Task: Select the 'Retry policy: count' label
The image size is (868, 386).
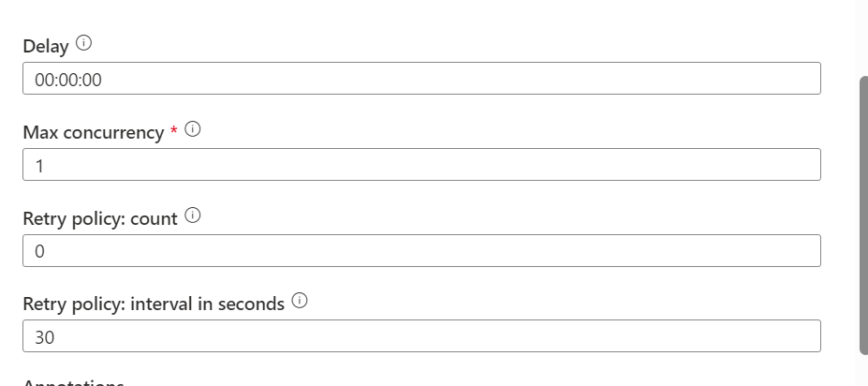Action: pos(100,218)
